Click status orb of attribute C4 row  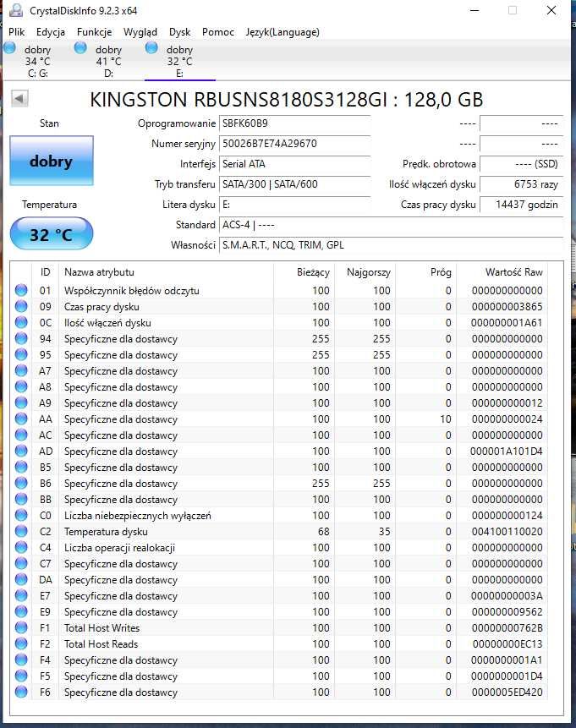click(21, 547)
